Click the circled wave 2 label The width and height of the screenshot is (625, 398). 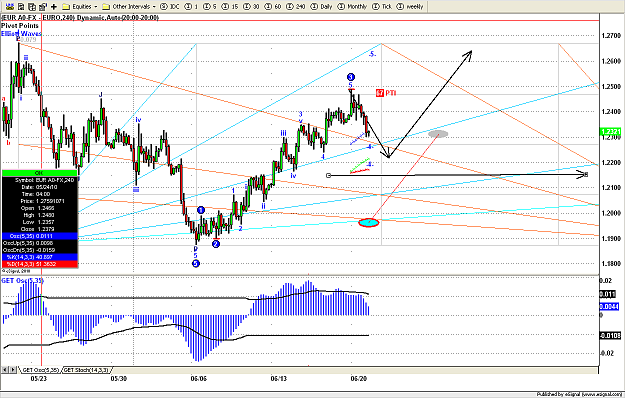[216, 243]
